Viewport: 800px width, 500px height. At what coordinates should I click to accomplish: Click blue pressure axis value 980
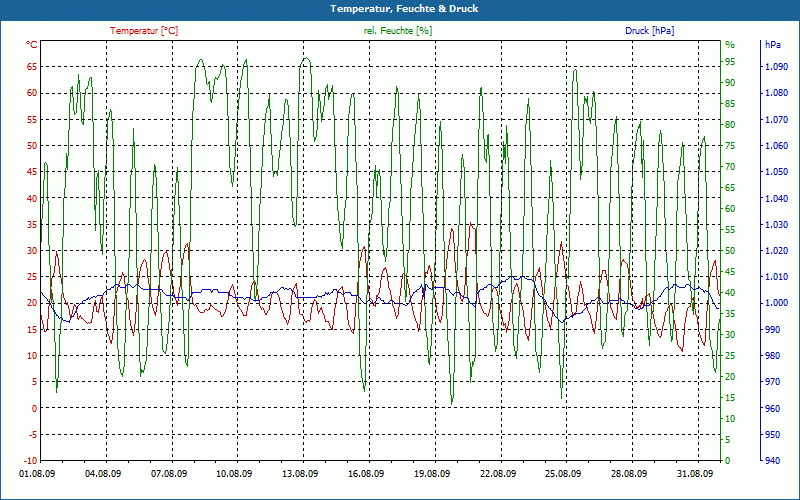pyautogui.click(x=773, y=356)
